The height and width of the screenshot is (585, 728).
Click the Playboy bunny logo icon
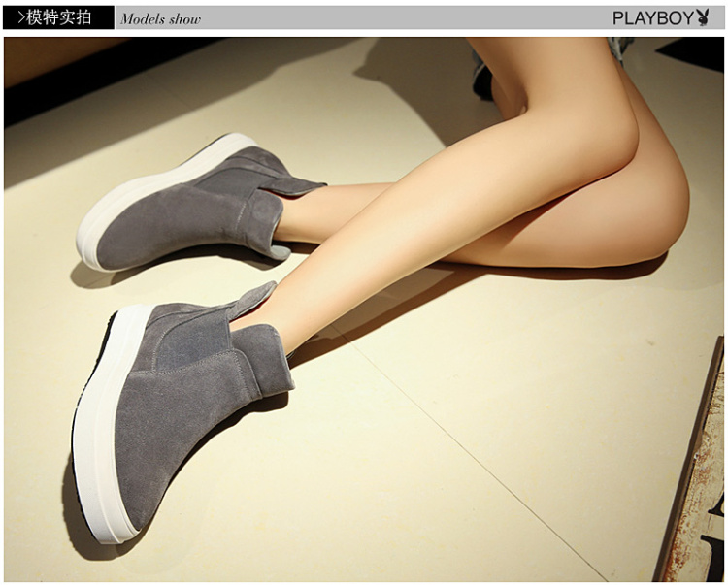click(703, 17)
